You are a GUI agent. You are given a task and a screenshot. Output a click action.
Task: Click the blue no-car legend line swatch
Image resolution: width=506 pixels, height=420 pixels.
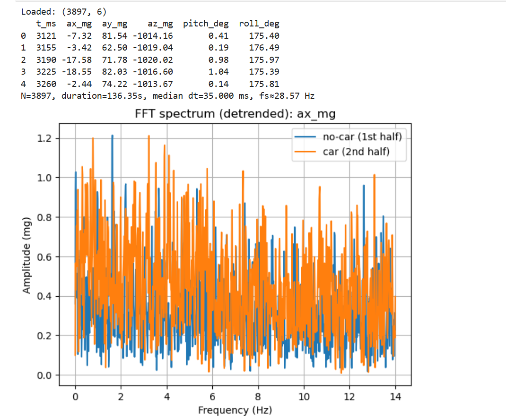(x=306, y=137)
